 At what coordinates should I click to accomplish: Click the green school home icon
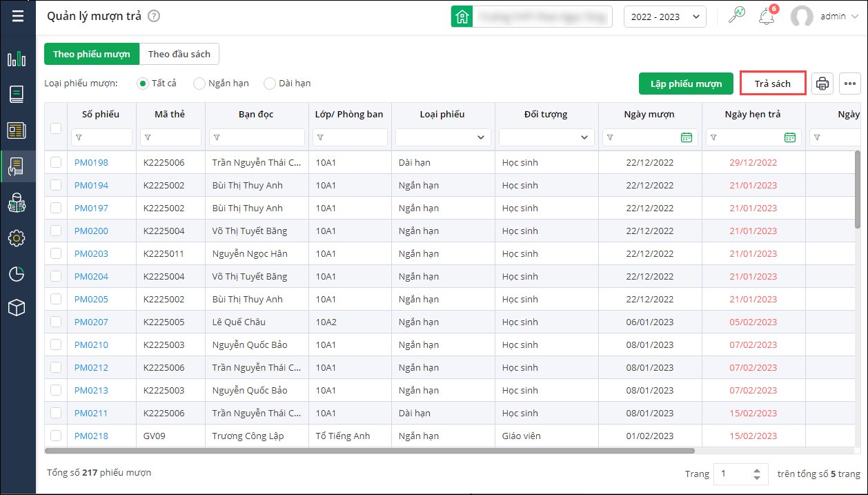[462, 17]
